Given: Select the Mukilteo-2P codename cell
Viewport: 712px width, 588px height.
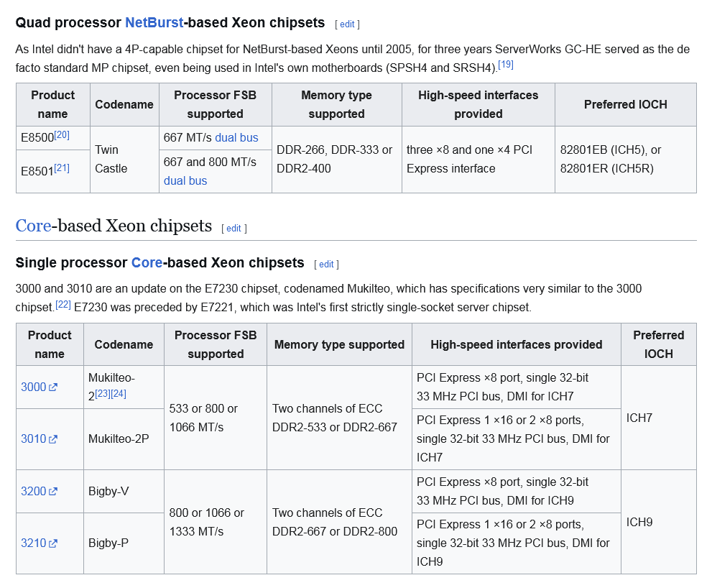Looking at the screenshot, I should [x=124, y=439].
